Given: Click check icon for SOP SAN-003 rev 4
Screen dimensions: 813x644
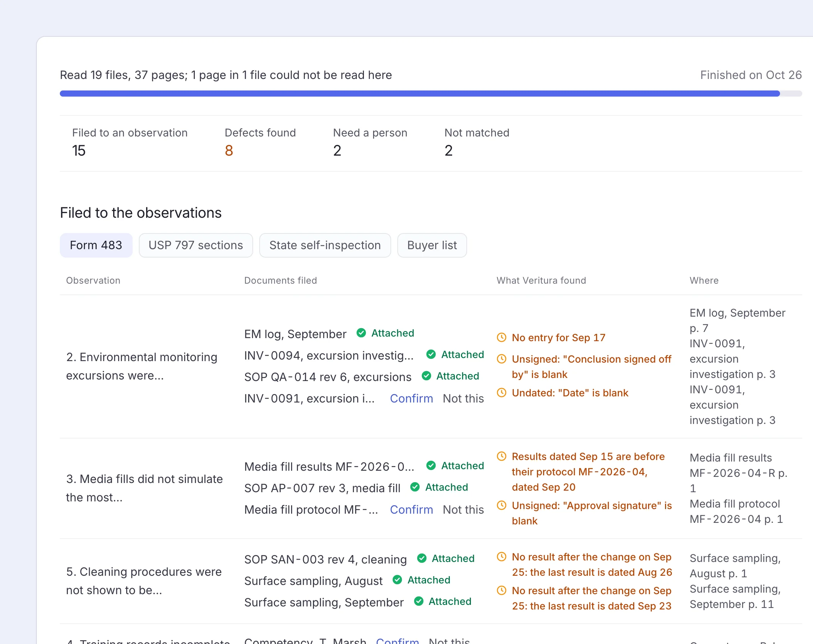Looking at the screenshot, I should tap(421, 559).
